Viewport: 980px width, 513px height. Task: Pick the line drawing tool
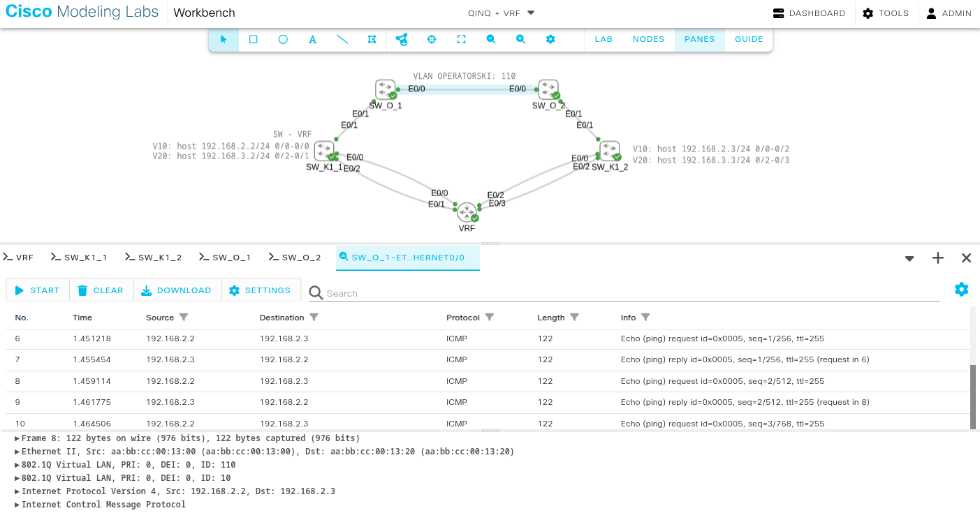[342, 39]
